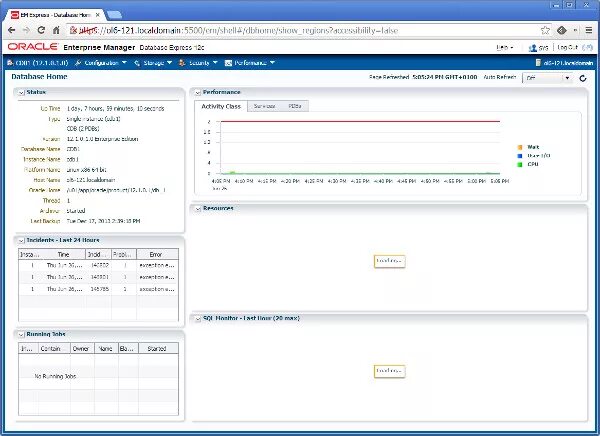Click the sys user icon
Viewport: 600px width, 436px height.
click(x=532, y=48)
